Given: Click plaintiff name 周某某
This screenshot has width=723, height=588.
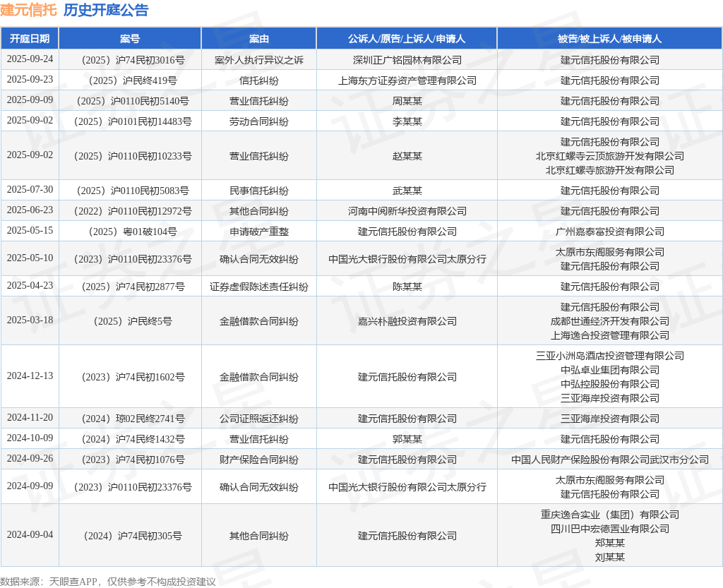Looking at the screenshot, I should (407, 101).
